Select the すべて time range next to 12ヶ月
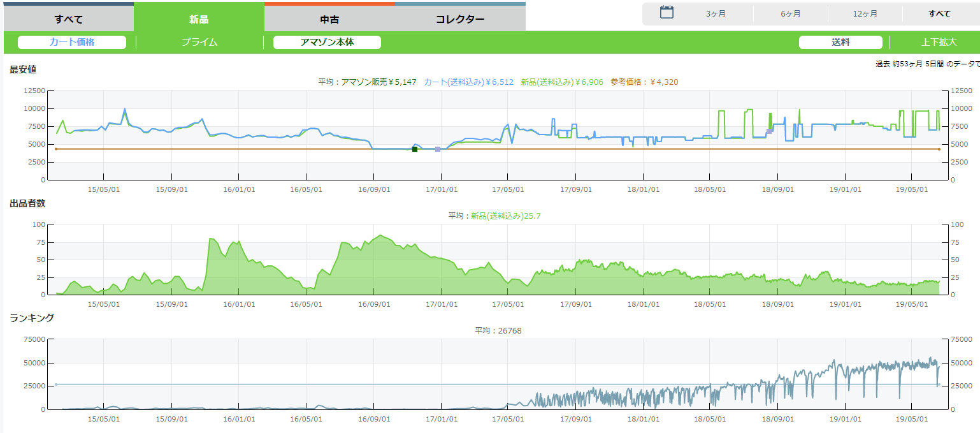Screen dimensions: 980x433 tap(939, 14)
